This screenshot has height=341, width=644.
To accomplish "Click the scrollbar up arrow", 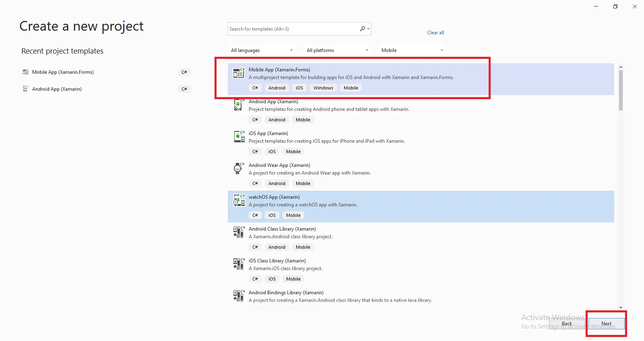I will pyautogui.click(x=621, y=67).
